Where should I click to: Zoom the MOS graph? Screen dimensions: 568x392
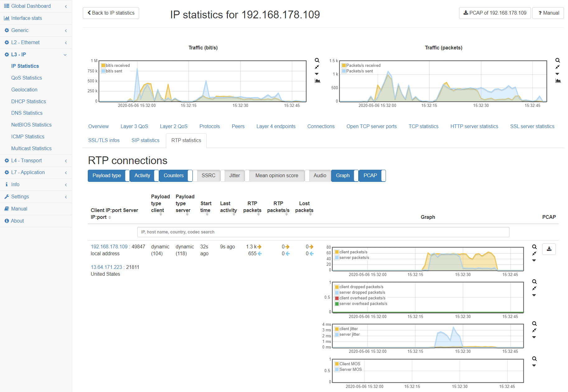tap(534, 359)
